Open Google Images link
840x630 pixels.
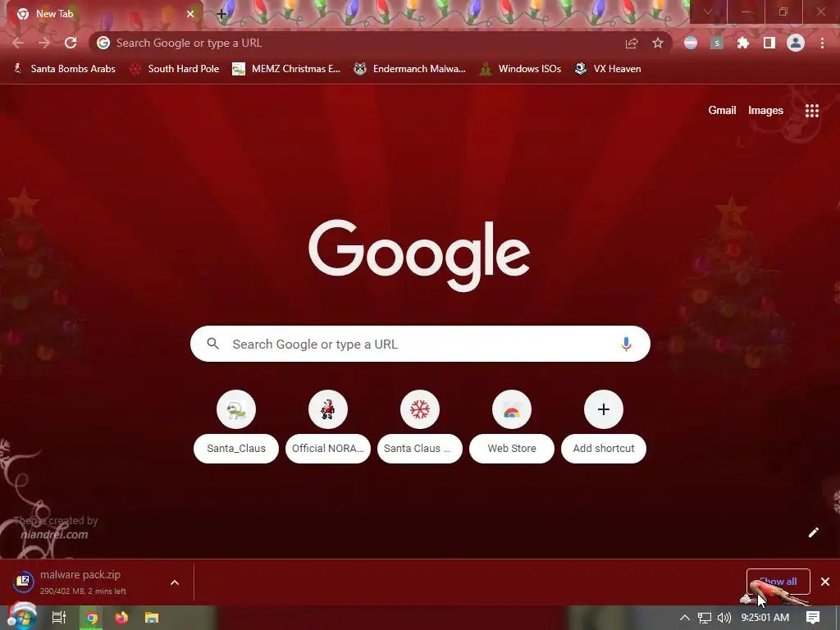765,111
